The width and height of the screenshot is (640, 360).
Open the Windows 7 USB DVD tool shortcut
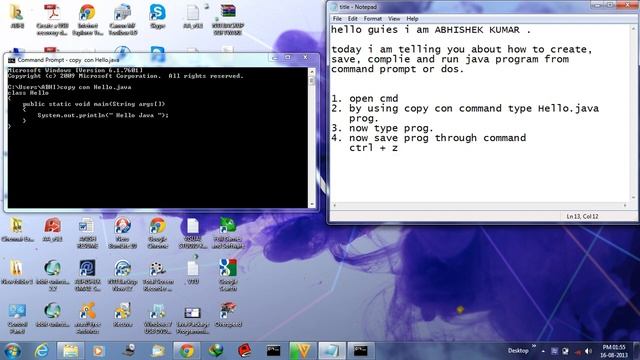[x=158, y=318]
